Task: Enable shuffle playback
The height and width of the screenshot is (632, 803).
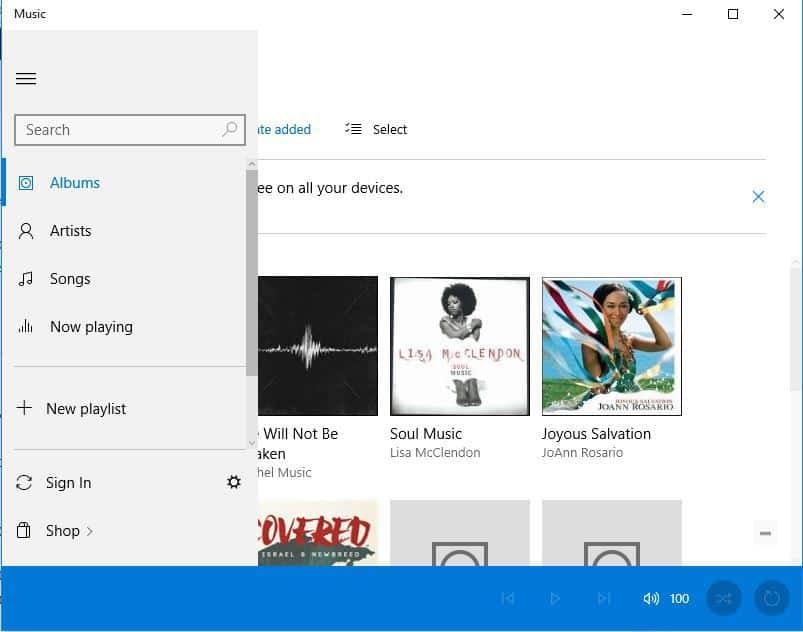Action: [x=723, y=598]
